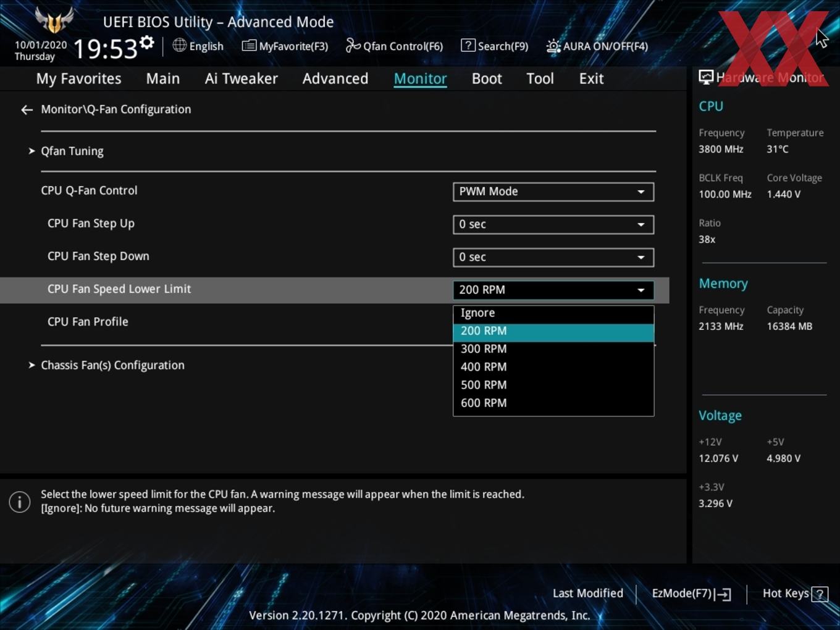Collapse CPU Fan Speed Lower Limit dropdown

(553, 290)
